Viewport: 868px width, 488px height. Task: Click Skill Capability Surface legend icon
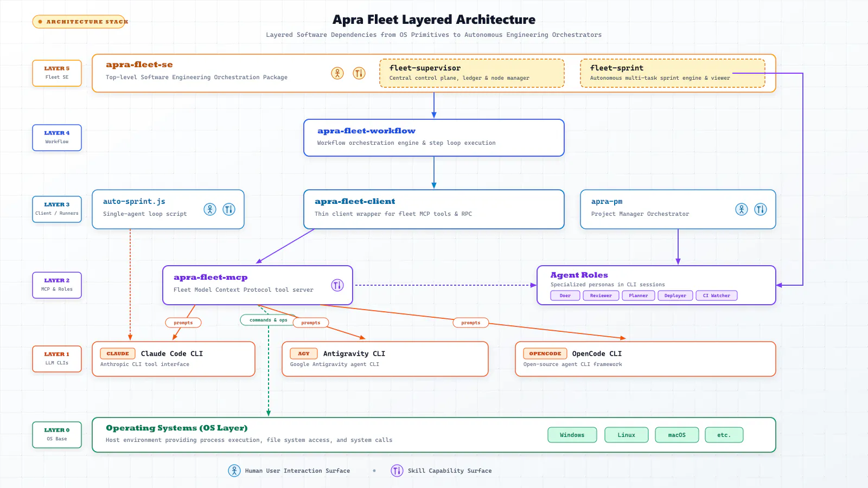[x=397, y=471]
